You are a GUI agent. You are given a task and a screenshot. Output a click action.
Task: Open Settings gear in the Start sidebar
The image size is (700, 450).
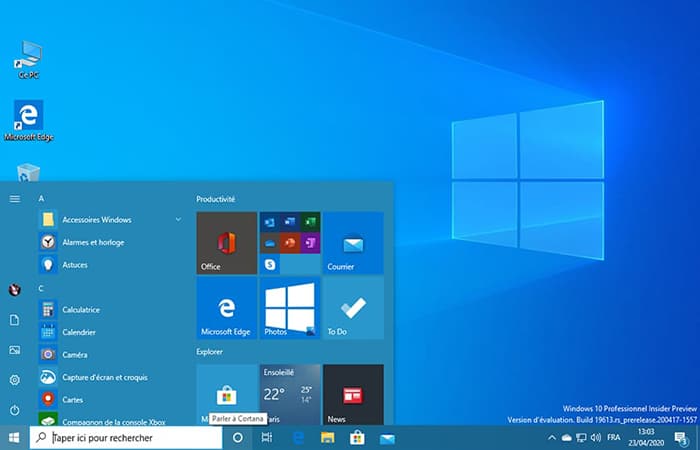click(15, 380)
